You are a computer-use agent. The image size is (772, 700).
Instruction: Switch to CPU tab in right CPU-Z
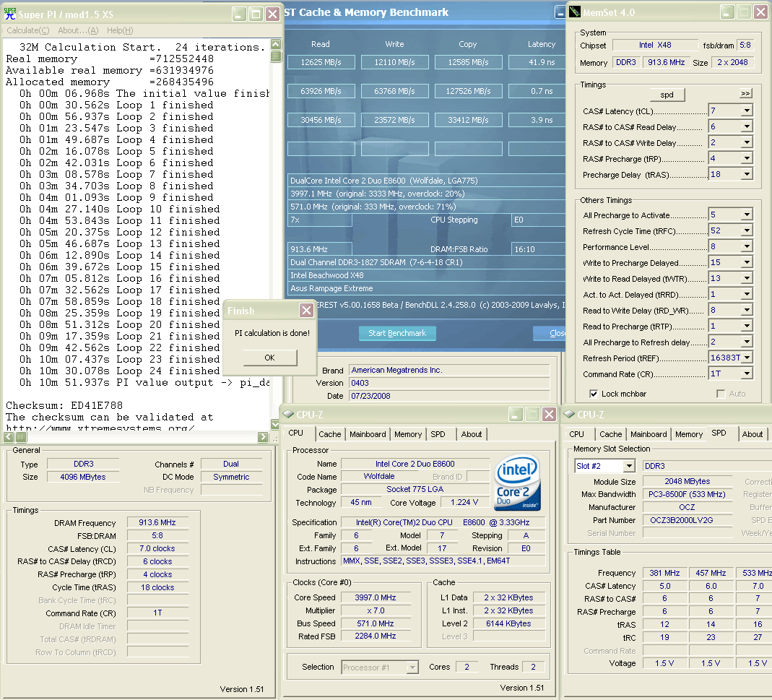tap(576, 434)
